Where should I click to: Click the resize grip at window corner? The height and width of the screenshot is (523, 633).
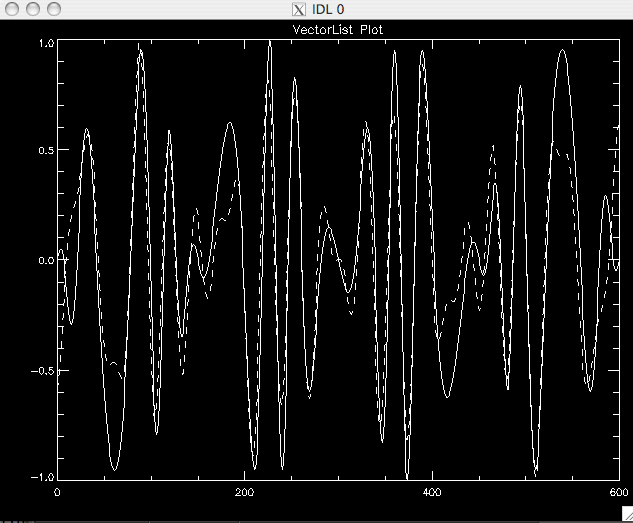pyautogui.click(x=626, y=514)
